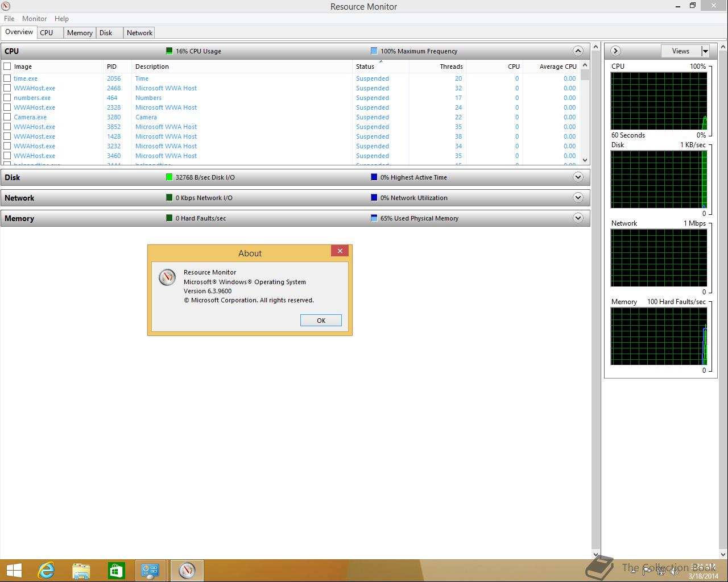Click the Views button
Viewport: 728px width, 582px height.
681,51
